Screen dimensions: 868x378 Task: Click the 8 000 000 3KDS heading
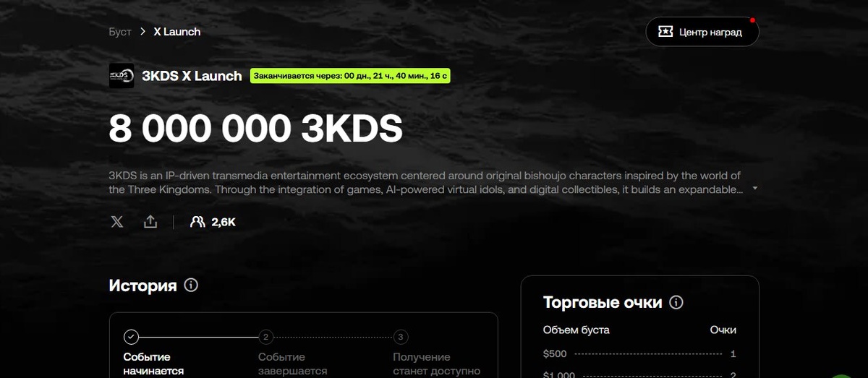[255, 129]
